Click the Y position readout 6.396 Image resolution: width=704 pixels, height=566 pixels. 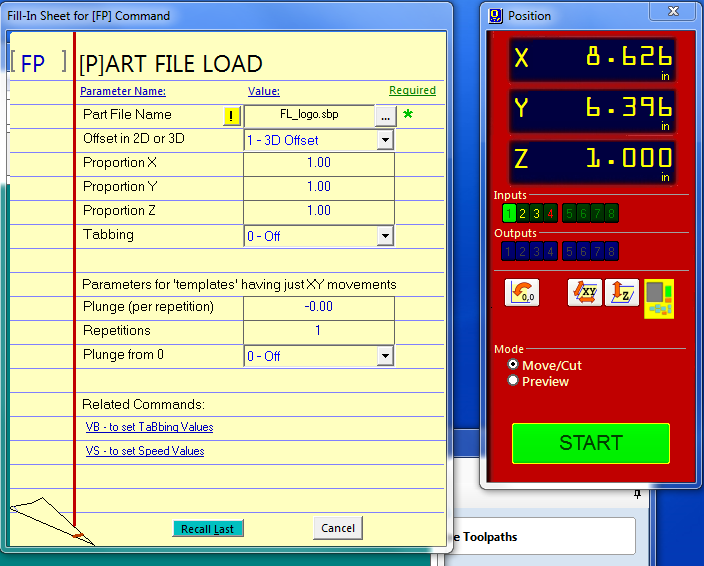click(593, 111)
